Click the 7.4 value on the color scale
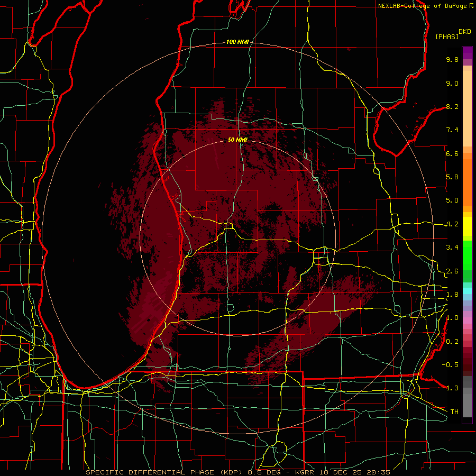 (x=452, y=130)
